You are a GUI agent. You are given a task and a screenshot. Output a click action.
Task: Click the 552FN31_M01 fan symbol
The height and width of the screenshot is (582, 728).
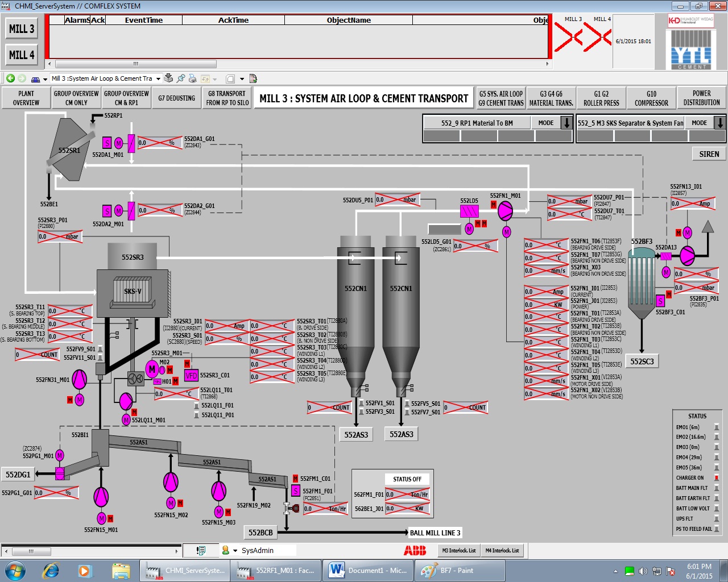79,379
